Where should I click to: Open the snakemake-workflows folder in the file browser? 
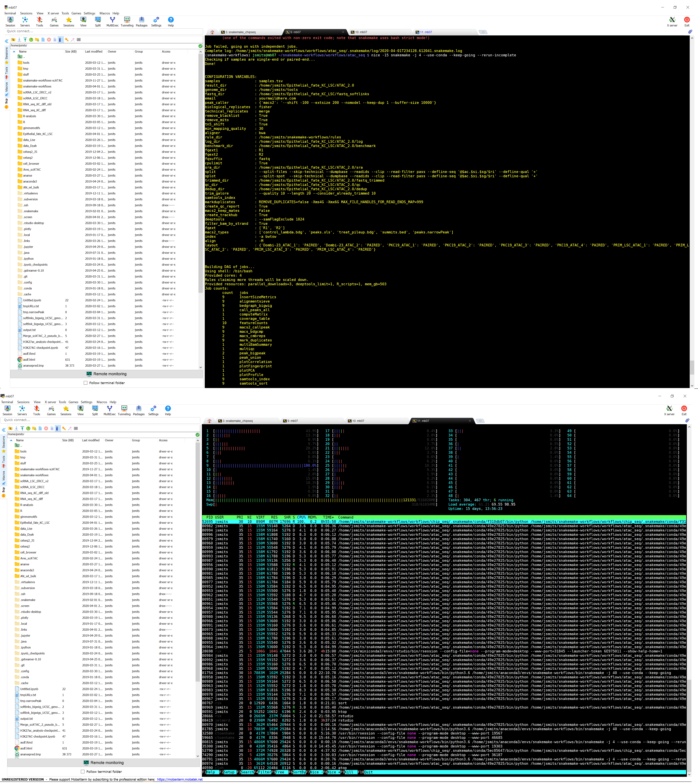[37, 86]
